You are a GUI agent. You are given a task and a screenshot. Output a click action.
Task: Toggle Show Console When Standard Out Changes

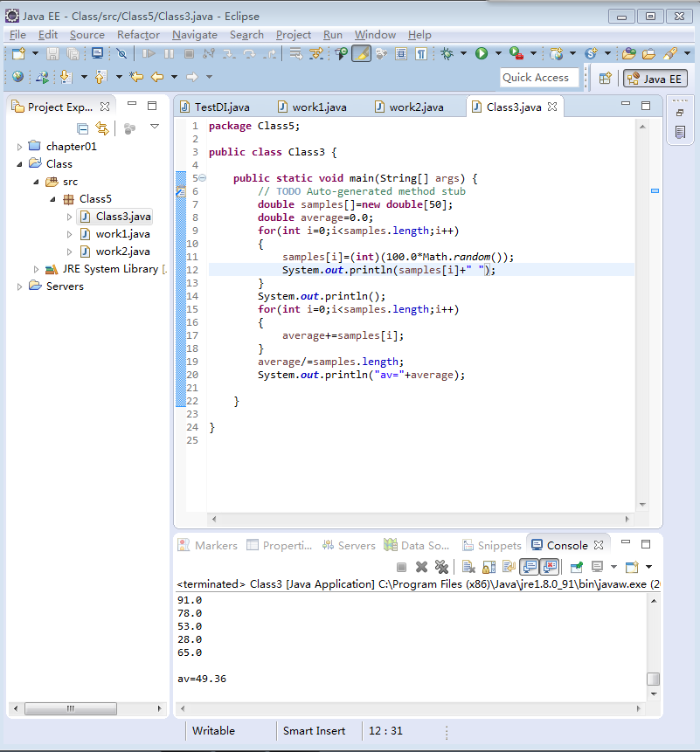pyautogui.click(x=530, y=567)
